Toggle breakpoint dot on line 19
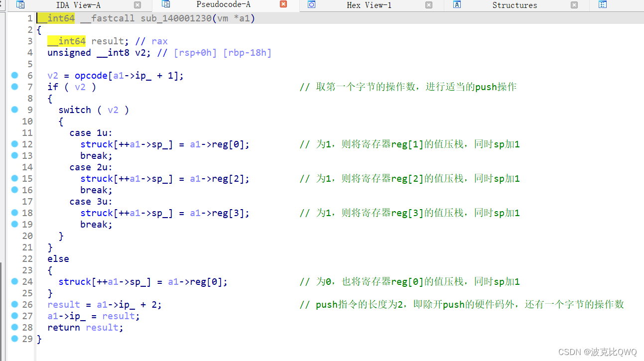Viewport: 644px width, 361px height. click(14, 224)
